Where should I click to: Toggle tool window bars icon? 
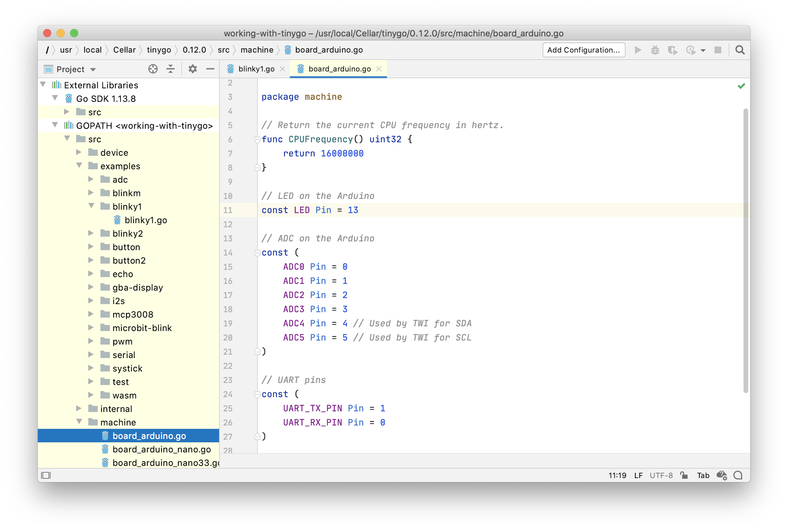pyautogui.click(x=46, y=475)
